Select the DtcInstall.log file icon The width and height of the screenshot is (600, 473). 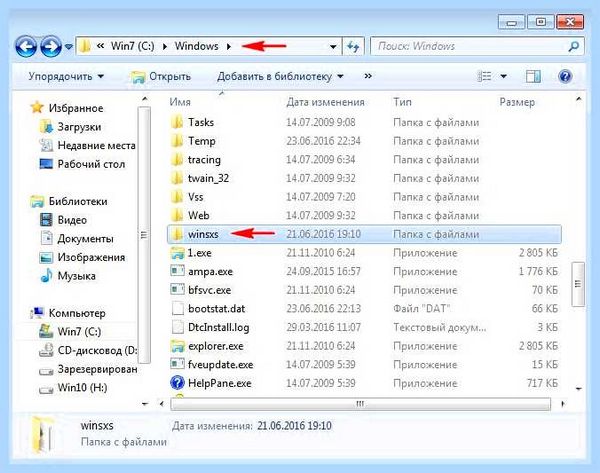point(177,327)
